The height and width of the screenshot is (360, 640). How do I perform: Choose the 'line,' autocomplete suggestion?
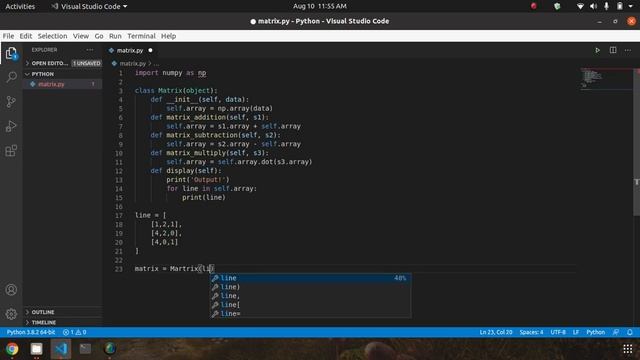pos(310,296)
